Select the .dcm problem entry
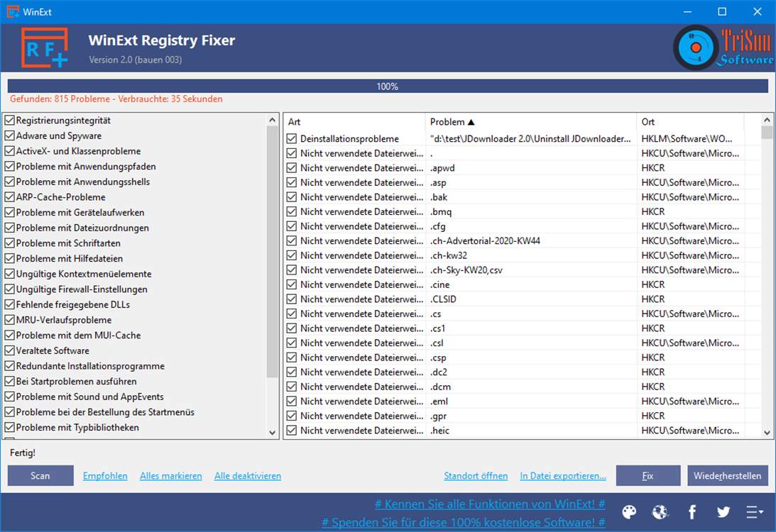This screenshot has width=776, height=532. (440, 387)
